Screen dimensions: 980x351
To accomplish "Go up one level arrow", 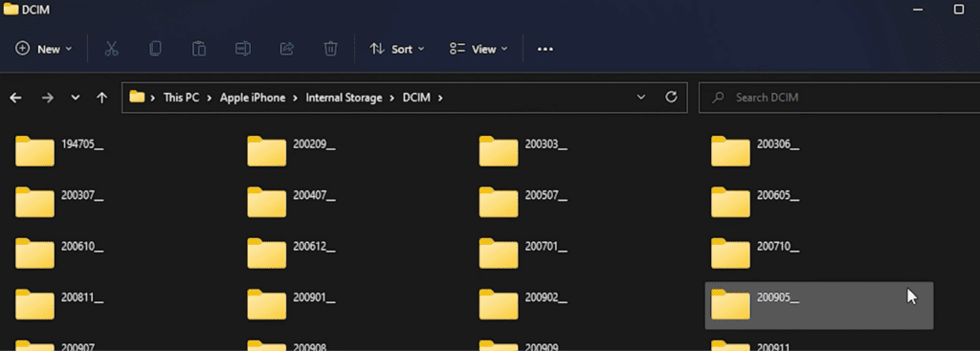I will pos(101,98).
